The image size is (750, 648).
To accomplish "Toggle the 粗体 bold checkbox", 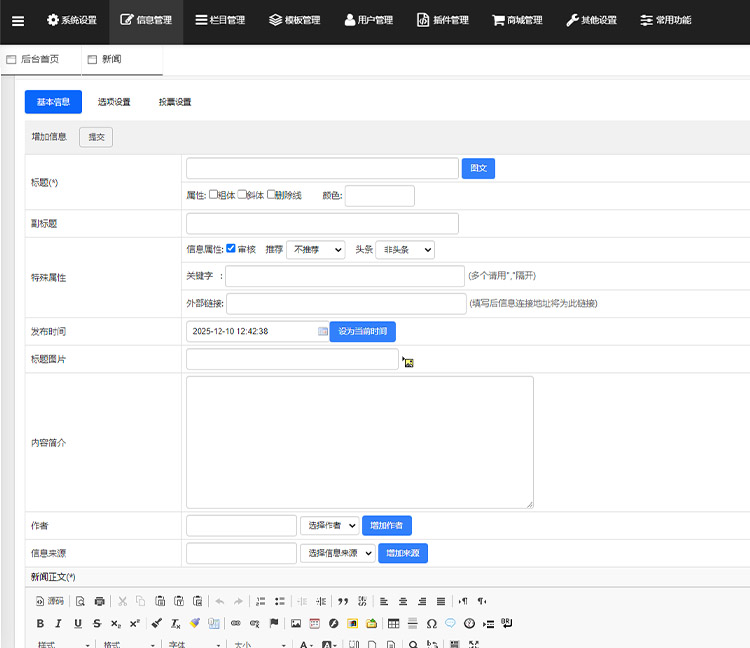I will pos(214,195).
